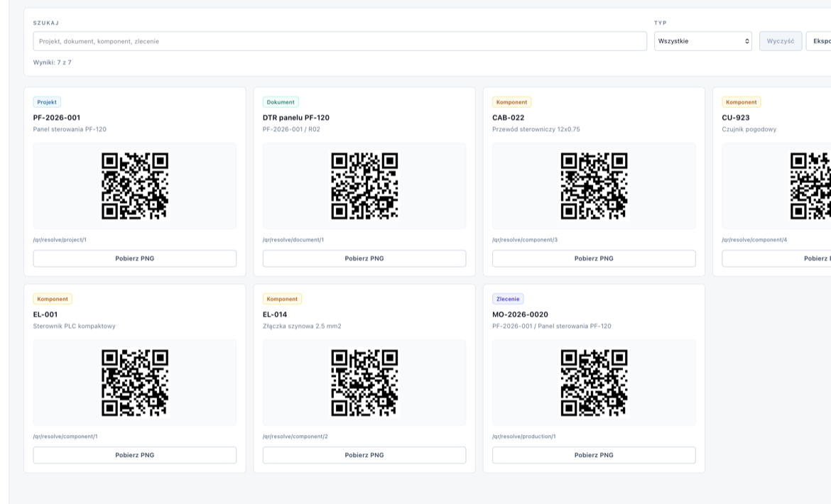Click the path /qr/resolve/component/1

click(x=65, y=437)
